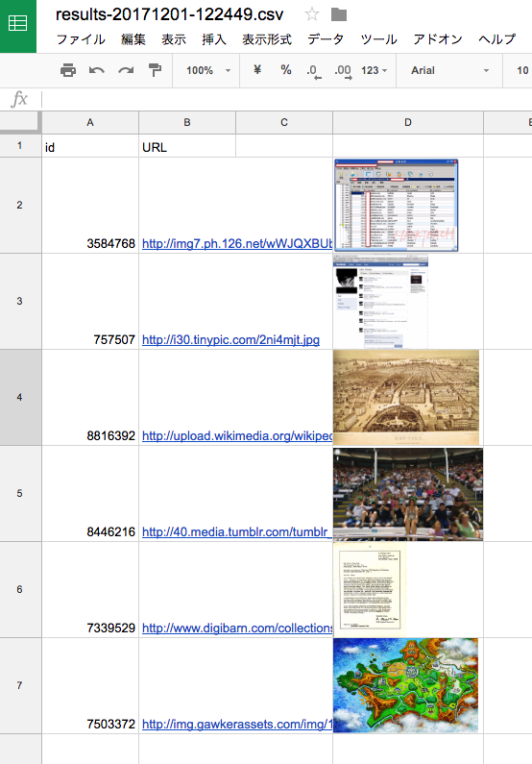This screenshot has height=764, width=532.
Task: Open the 表示形式 menu
Action: coord(267,39)
